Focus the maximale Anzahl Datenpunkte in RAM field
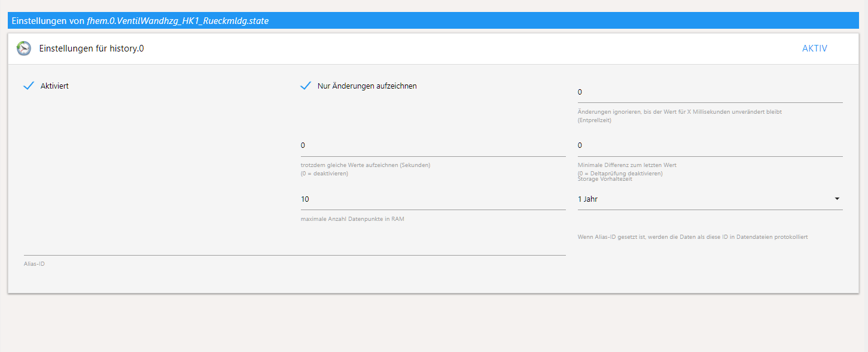Image resolution: width=868 pixels, height=352 pixels. (x=433, y=199)
